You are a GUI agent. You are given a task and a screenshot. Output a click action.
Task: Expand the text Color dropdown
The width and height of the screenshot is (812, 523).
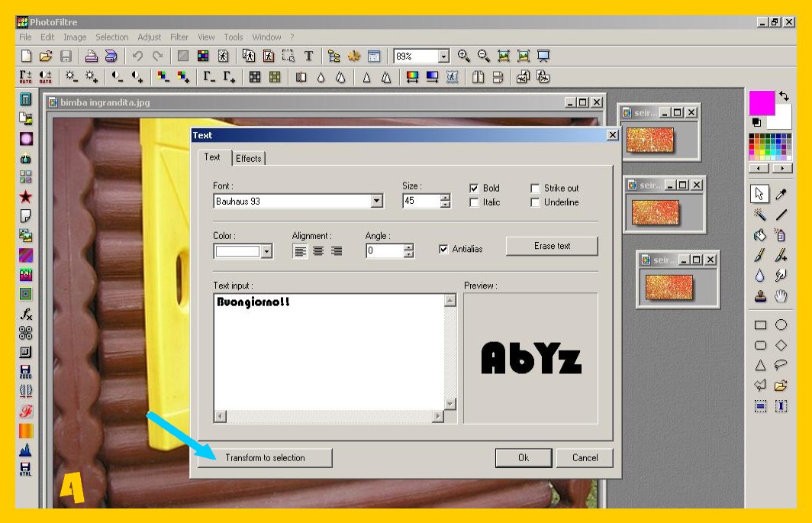pyautogui.click(x=266, y=251)
